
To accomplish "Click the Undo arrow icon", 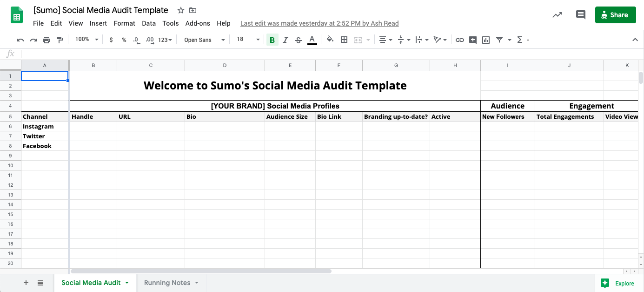I will [x=20, y=40].
